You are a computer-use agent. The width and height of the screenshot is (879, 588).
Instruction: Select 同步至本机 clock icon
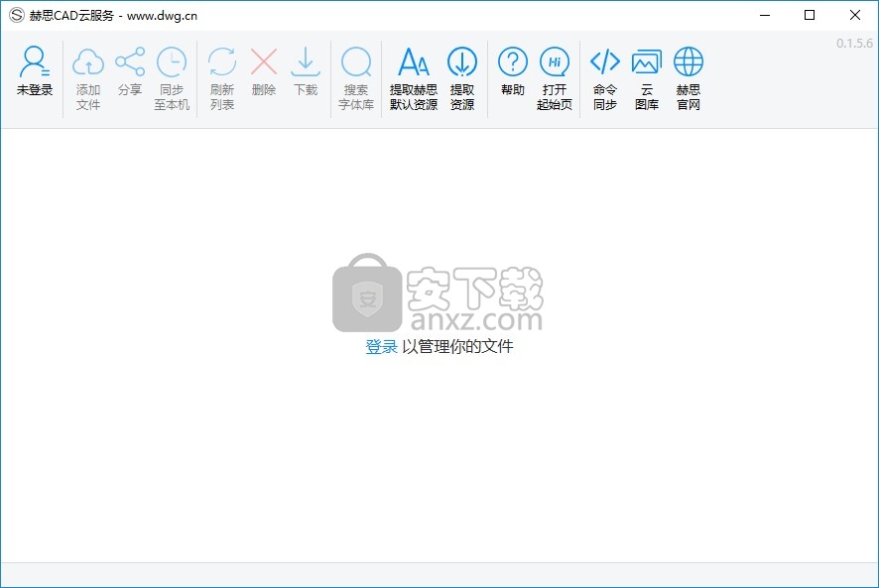click(x=172, y=61)
